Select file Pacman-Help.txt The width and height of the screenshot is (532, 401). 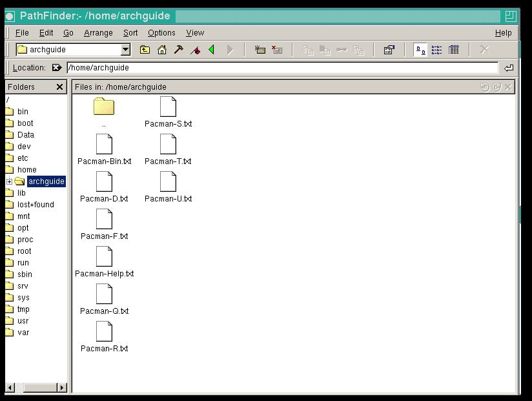pos(104,262)
